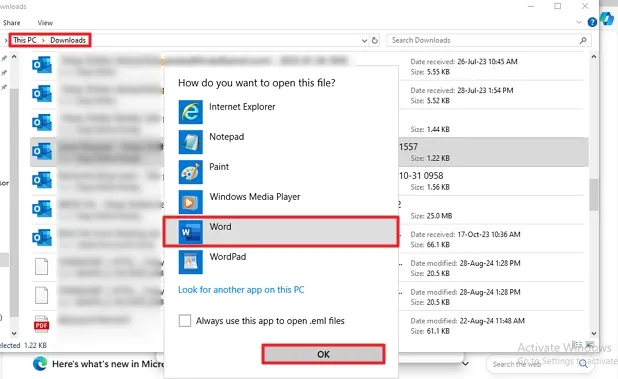Click 'This PC' in the address path

click(x=24, y=40)
